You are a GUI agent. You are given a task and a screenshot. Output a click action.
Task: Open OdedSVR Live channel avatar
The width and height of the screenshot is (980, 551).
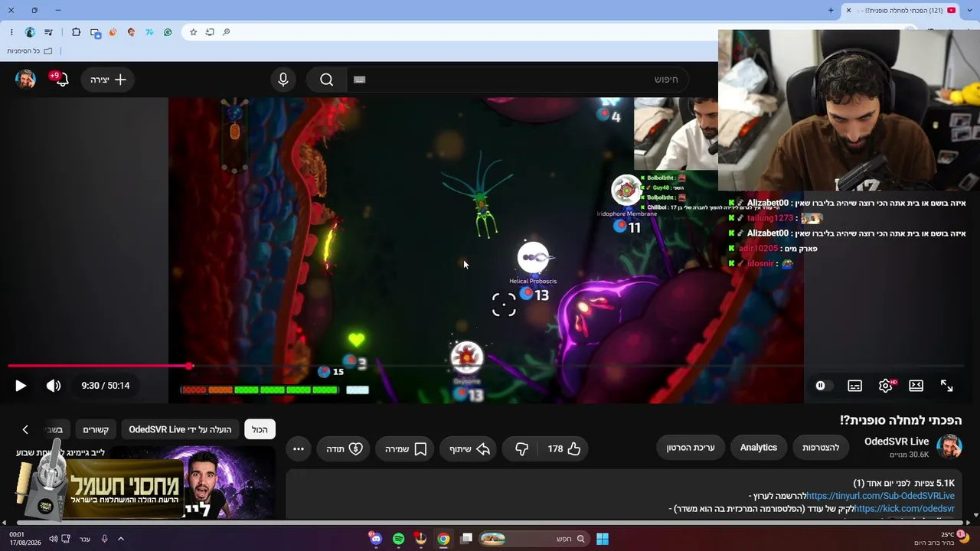pyautogui.click(x=949, y=447)
